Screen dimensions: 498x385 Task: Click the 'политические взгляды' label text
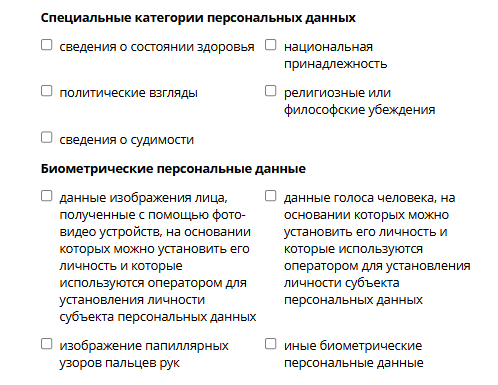[128, 93]
